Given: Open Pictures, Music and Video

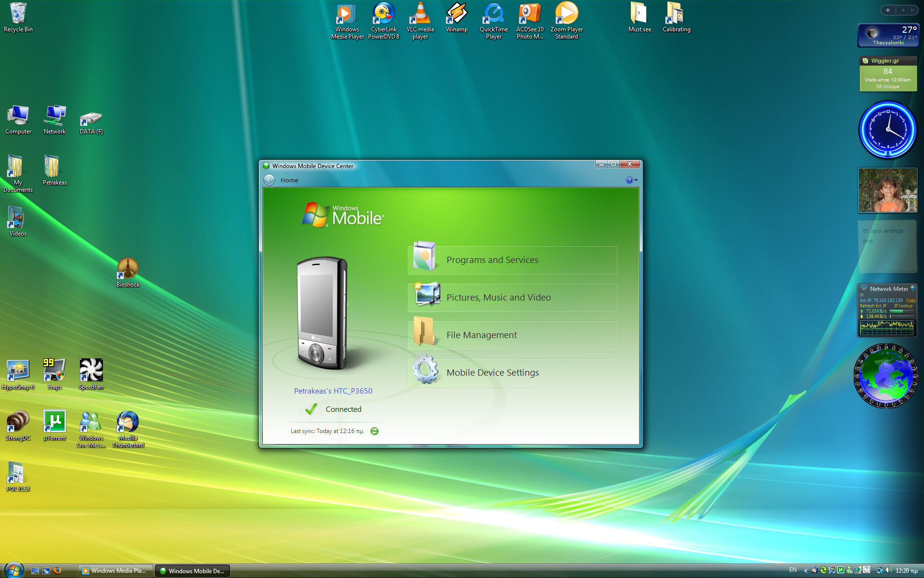Looking at the screenshot, I should tap(513, 298).
